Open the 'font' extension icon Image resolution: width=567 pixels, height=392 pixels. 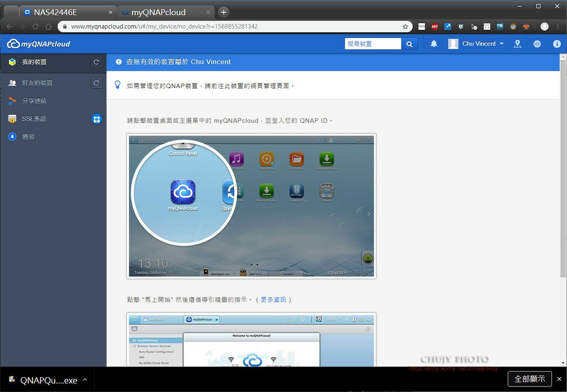(422, 27)
